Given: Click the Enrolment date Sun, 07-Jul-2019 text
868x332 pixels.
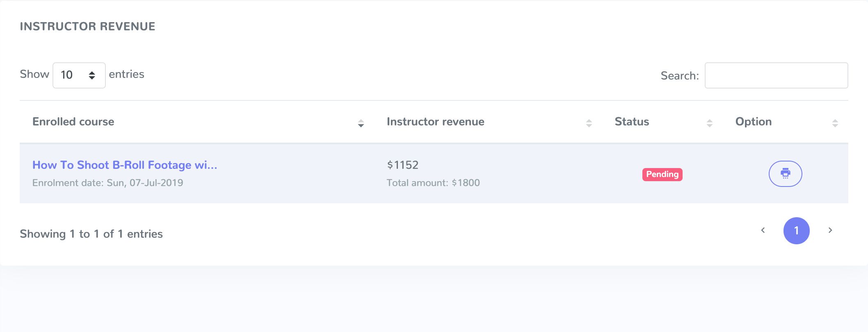Looking at the screenshot, I should tap(107, 183).
